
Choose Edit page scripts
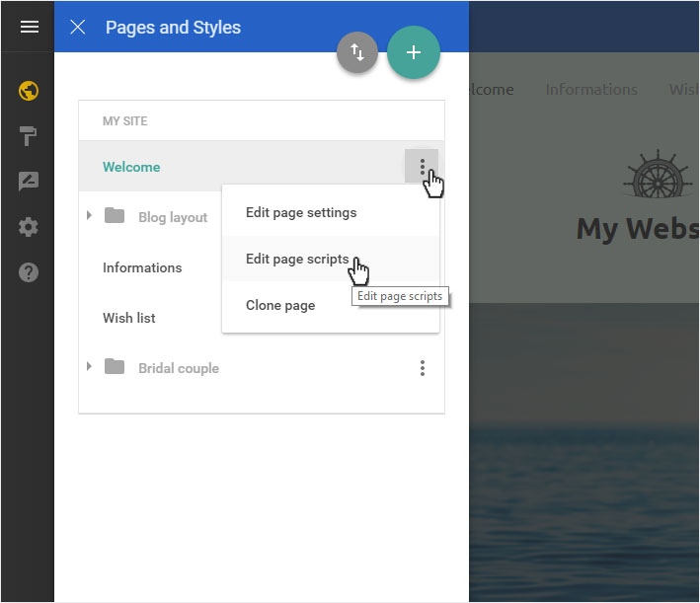click(x=331, y=259)
